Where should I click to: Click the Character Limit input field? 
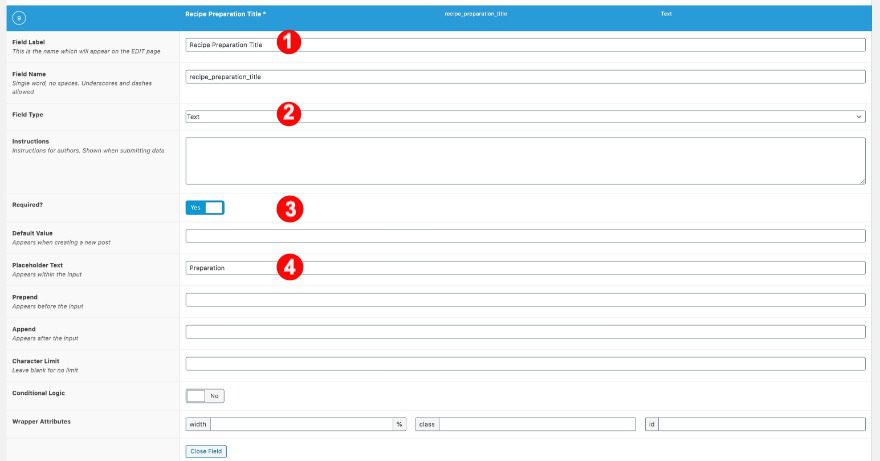[525, 364]
